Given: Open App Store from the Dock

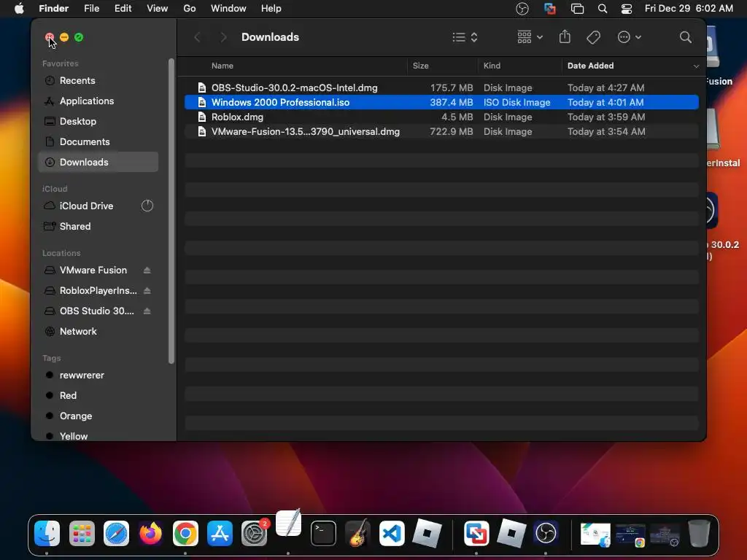Looking at the screenshot, I should (220, 533).
